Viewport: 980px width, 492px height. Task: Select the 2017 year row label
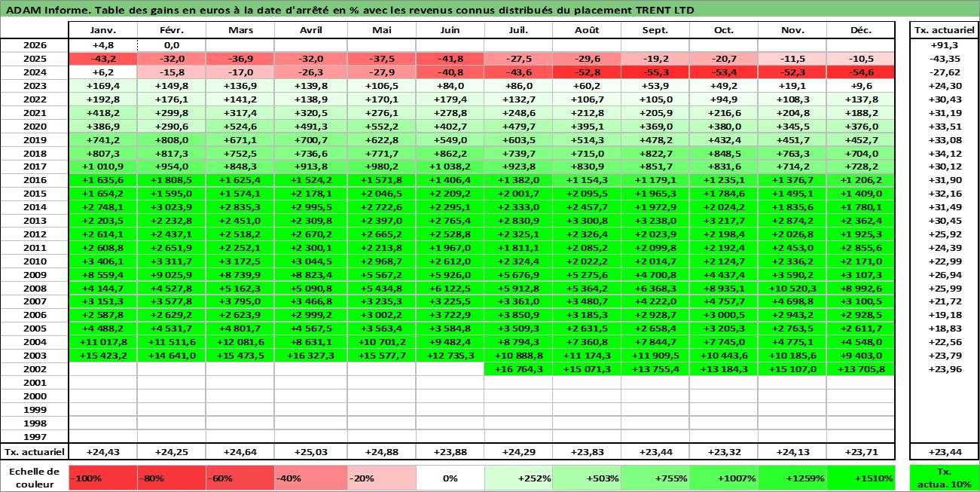[34, 167]
